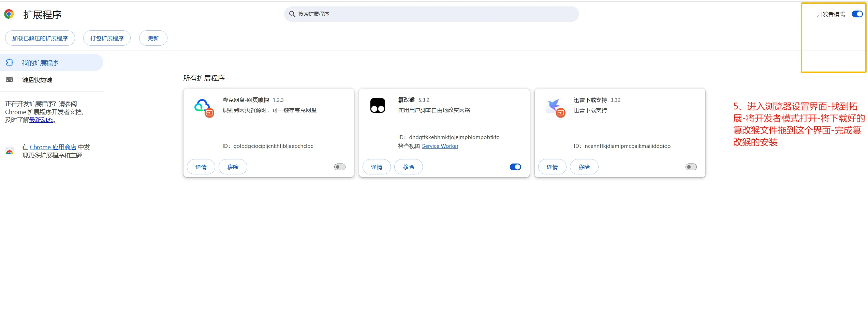868x310 pixels.
Task: Click 详情 on the 迅雷下载支持 card
Action: coord(552,167)
